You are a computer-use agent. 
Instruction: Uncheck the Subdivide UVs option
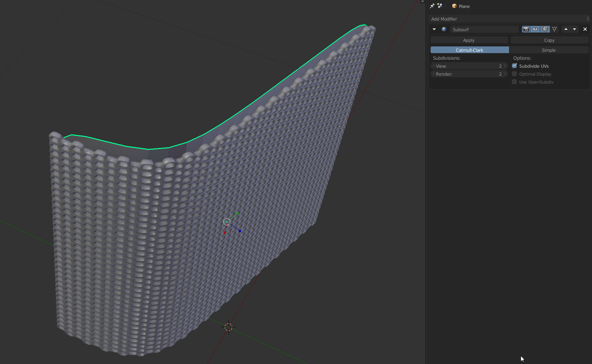pos(514,66)
